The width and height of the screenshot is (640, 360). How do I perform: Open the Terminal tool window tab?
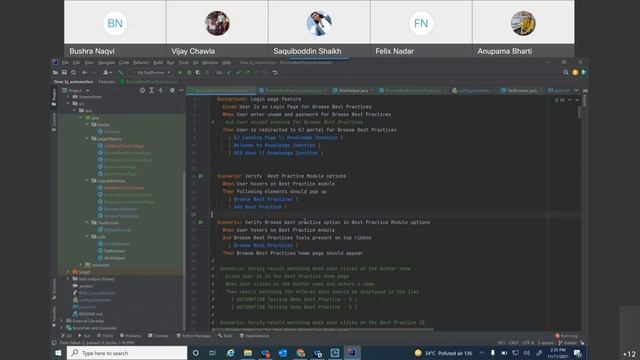click(x=158, y=336)
